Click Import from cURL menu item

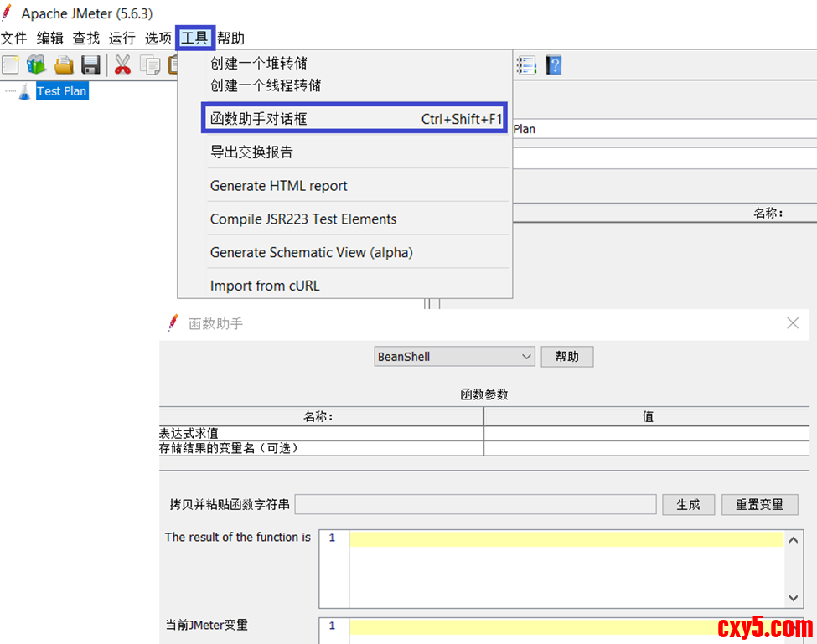(x=265, y=286)
